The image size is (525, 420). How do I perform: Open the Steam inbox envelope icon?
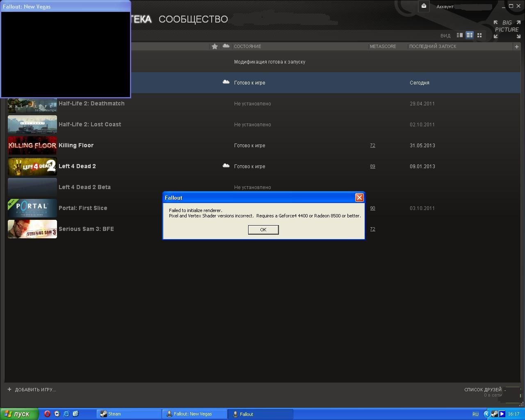[424, 6]
